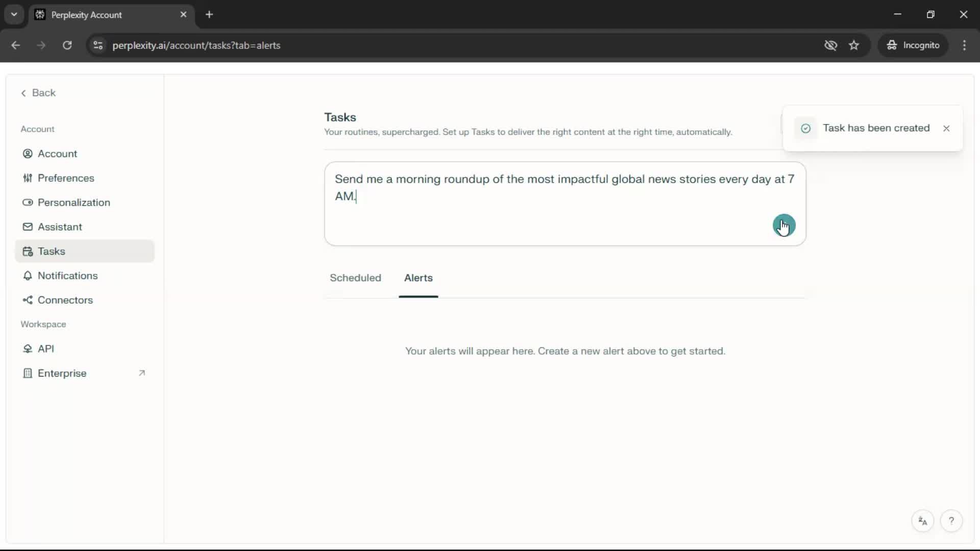Select the Alerts tab
This screenshot has width=980, height=551.
coord(418,278)
